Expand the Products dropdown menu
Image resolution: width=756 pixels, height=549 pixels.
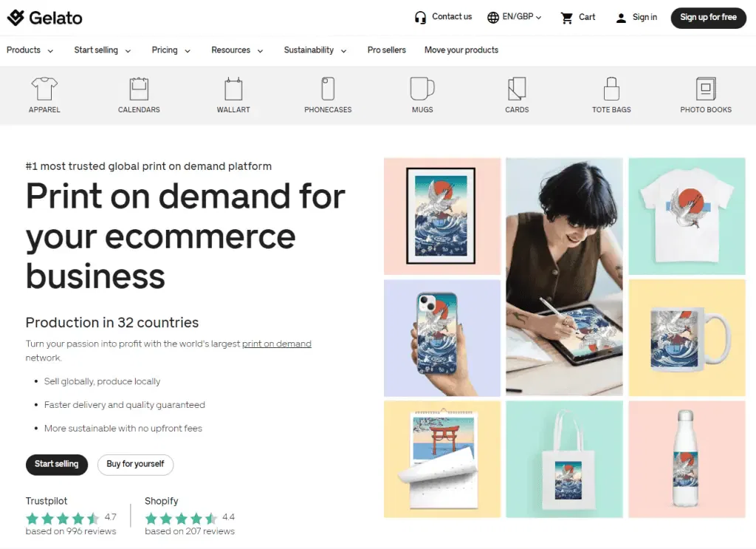pos(30,50)
